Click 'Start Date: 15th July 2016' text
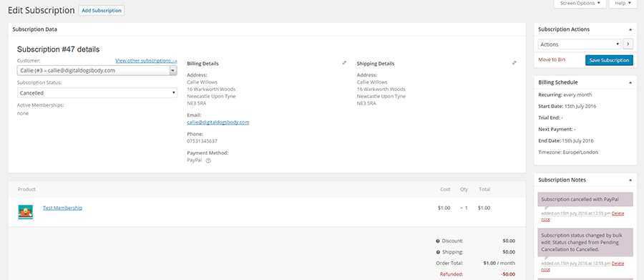Image resolution: width=644 pixels, height=280 pixels. [x=567, y=106]
